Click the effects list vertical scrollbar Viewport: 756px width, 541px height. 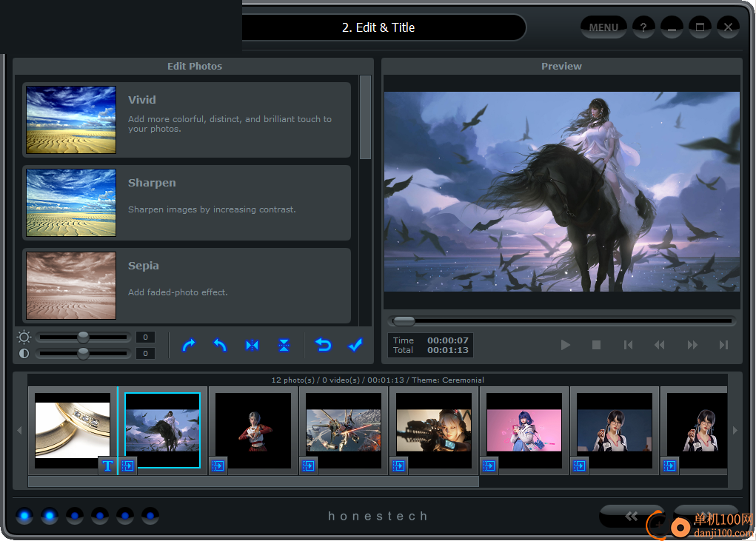pos(366,118)
